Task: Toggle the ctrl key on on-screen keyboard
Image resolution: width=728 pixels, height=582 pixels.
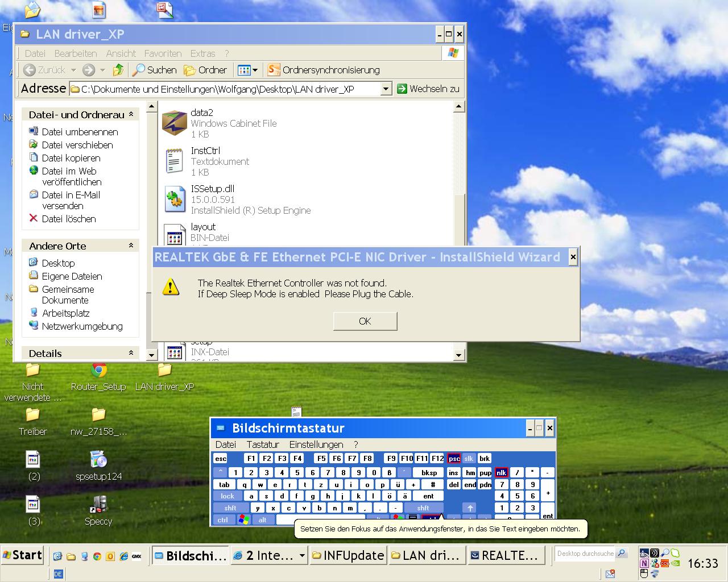Action: (x=223, y=519)
